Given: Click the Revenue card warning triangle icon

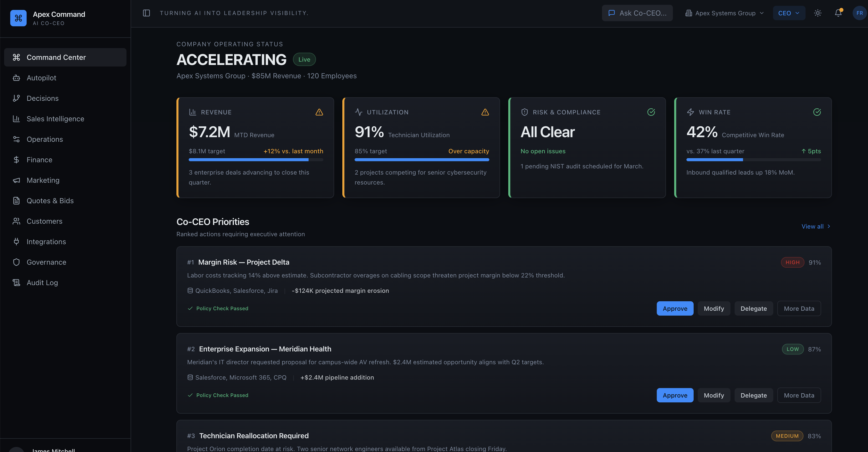Looking at the screenshot, I should (x=319, y=112).
